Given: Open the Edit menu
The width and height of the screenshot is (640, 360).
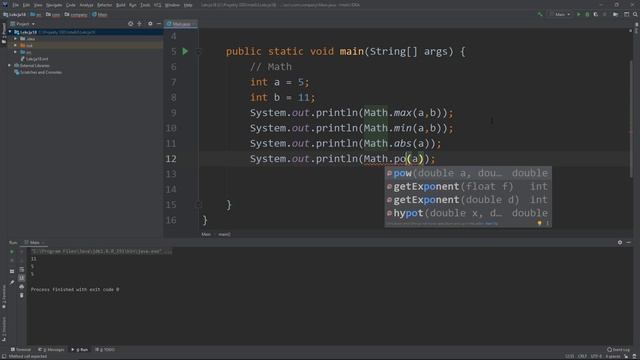Looking at the screenshot, I should coord(26,5).
